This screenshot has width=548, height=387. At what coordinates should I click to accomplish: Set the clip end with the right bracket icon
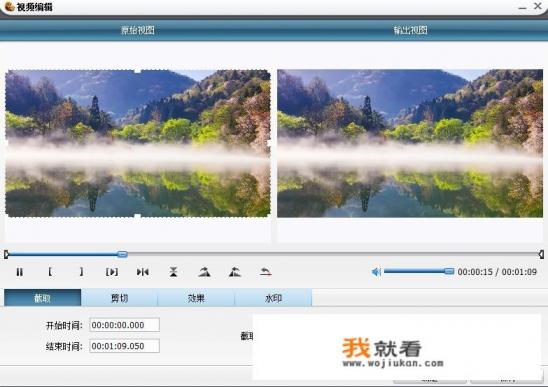coord(81,272)
